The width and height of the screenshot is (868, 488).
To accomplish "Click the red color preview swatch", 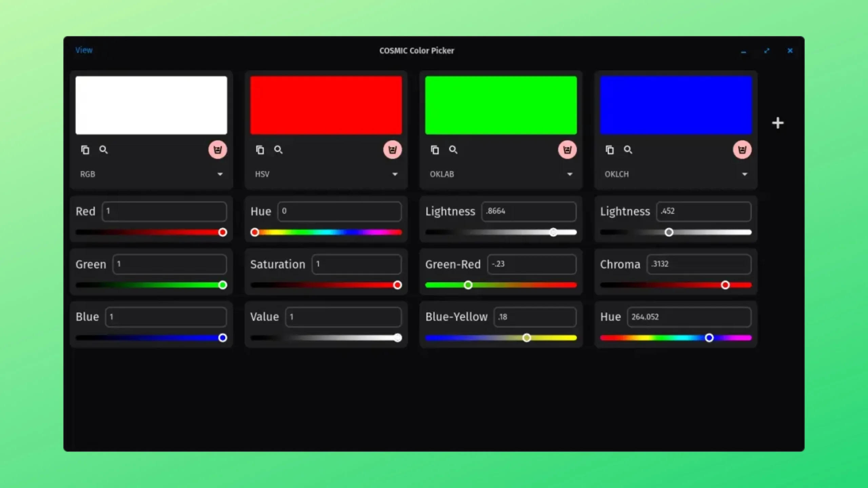I will 326,105.
